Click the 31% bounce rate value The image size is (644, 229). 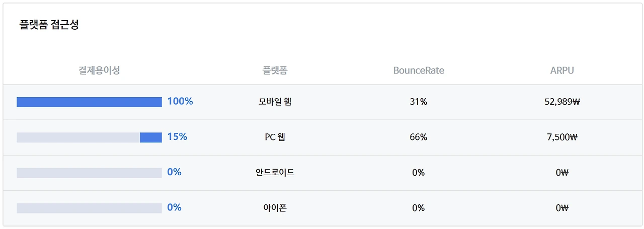(419, 102)
